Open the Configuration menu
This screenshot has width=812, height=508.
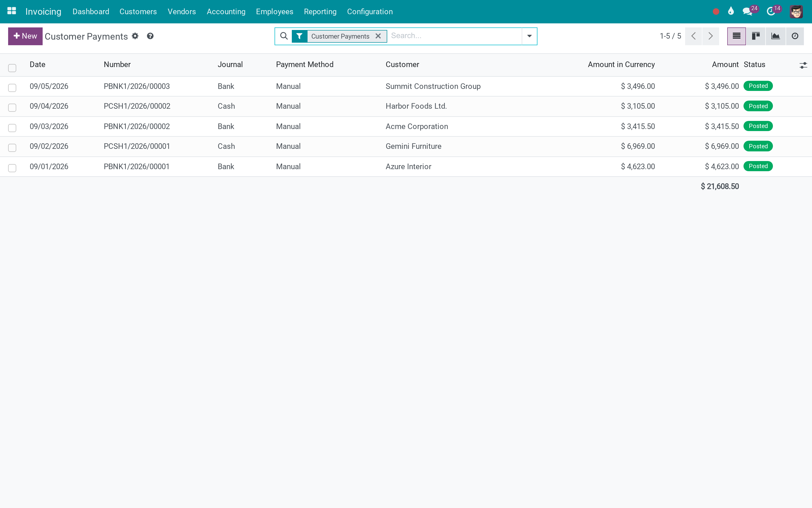(370, 12)
